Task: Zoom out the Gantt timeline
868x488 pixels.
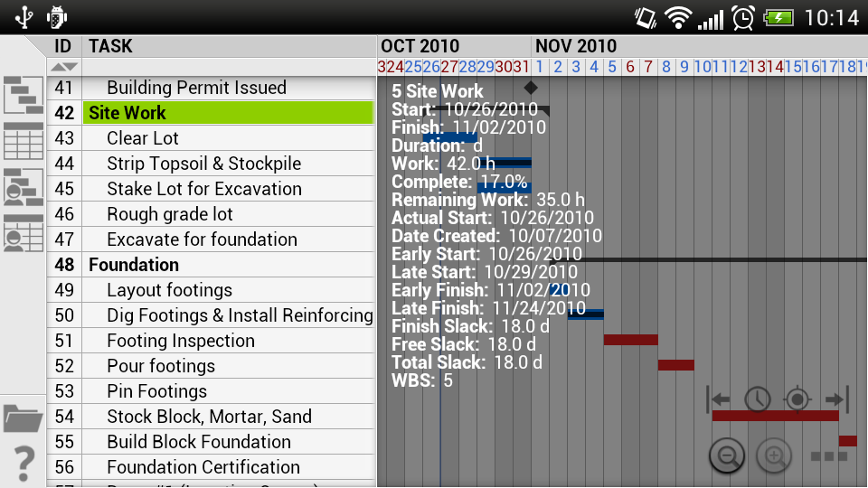Action: (727, 455)
